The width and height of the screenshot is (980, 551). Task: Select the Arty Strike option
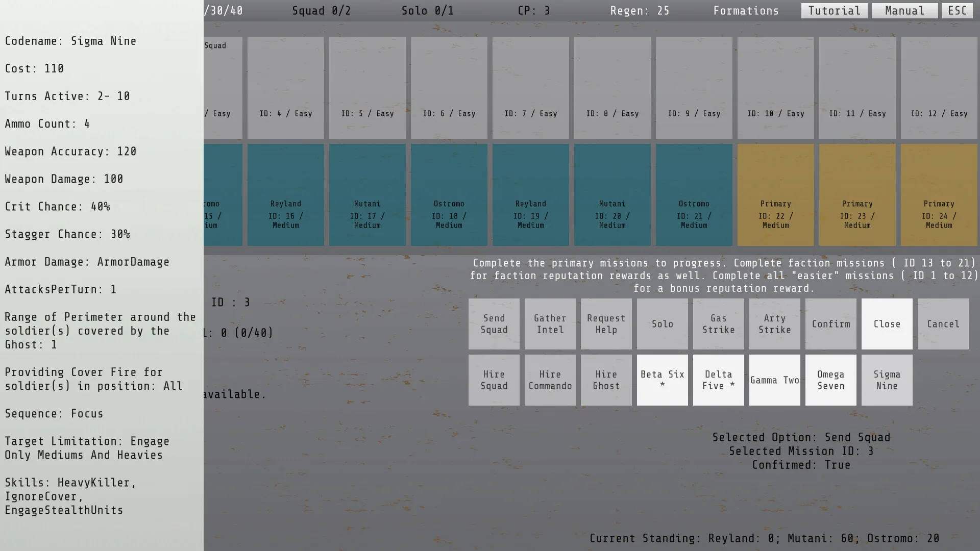point(775,324)
